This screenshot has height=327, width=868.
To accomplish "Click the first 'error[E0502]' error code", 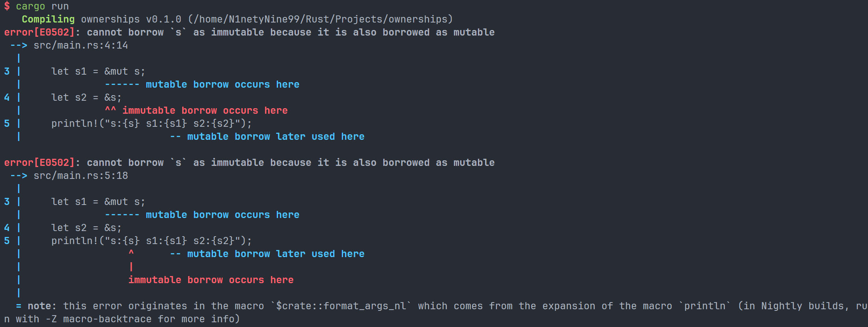I will coord(39,32).
